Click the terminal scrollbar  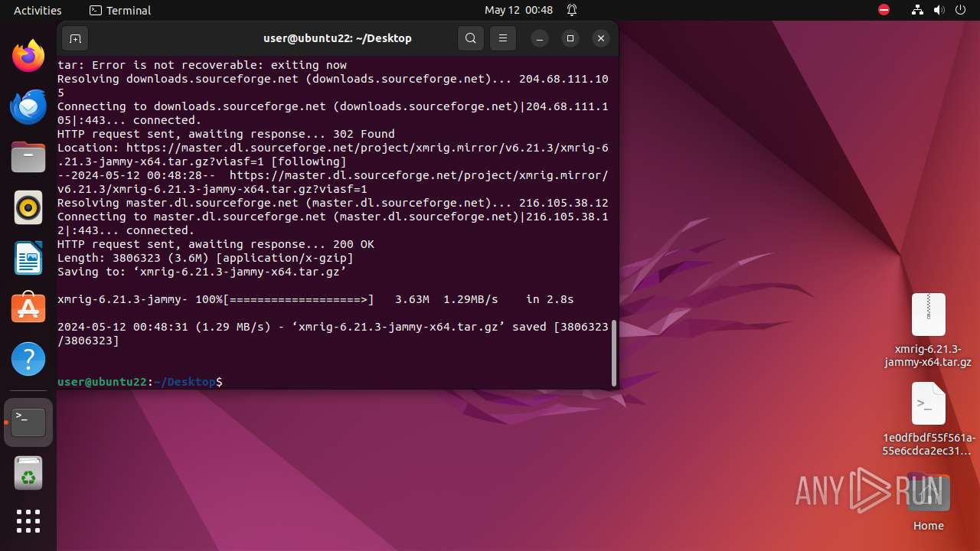click(614, 353)
